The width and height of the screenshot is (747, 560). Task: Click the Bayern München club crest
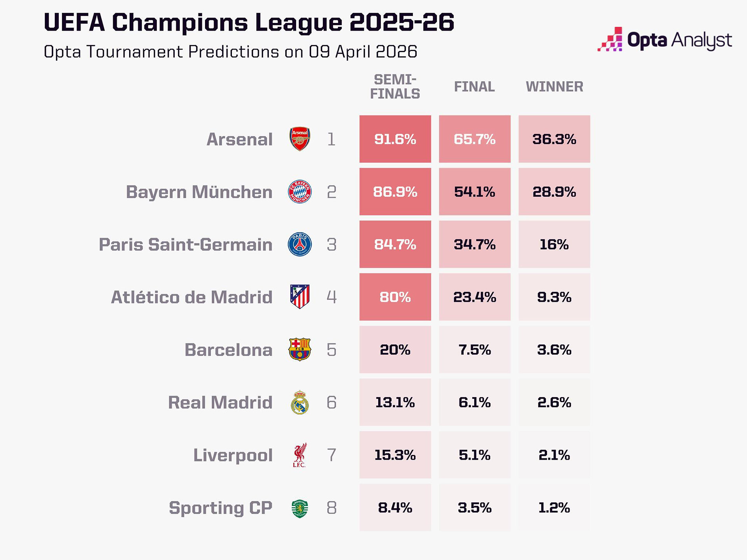300,192
